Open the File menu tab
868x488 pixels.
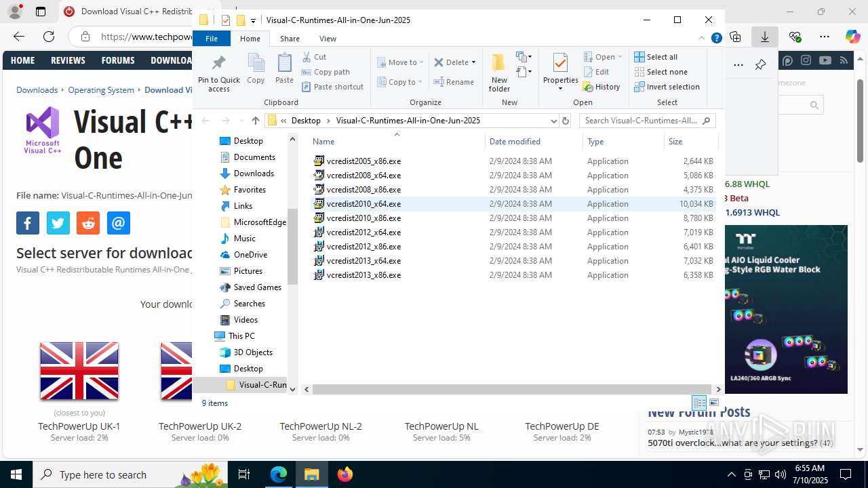tap(212, 39)
